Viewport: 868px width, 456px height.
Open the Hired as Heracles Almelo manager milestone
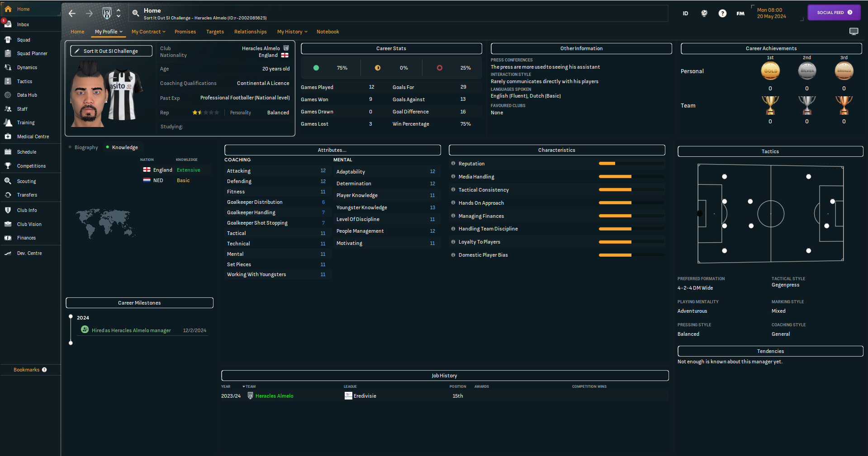coord(131,330)
